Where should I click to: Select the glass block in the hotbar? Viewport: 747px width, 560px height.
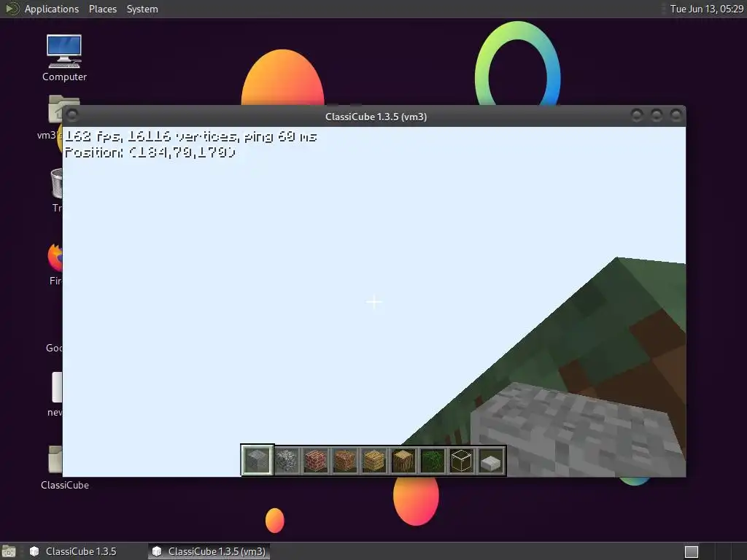coord(461,461)
